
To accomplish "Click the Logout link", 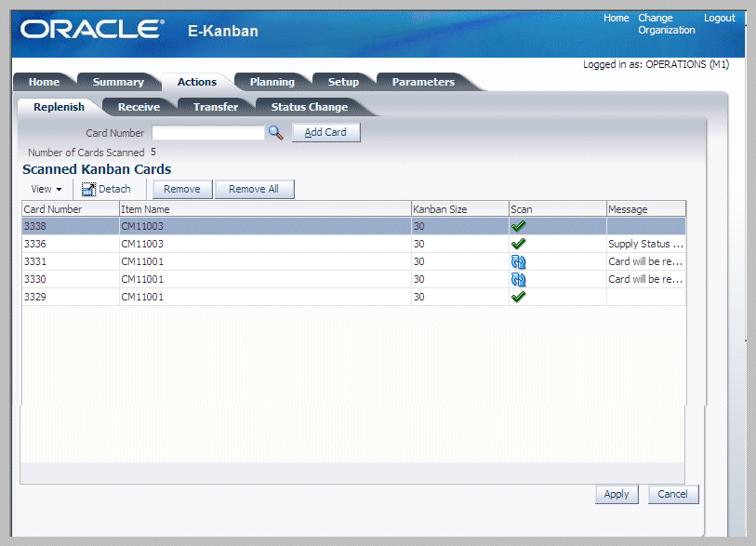I will tap(720, 18).
